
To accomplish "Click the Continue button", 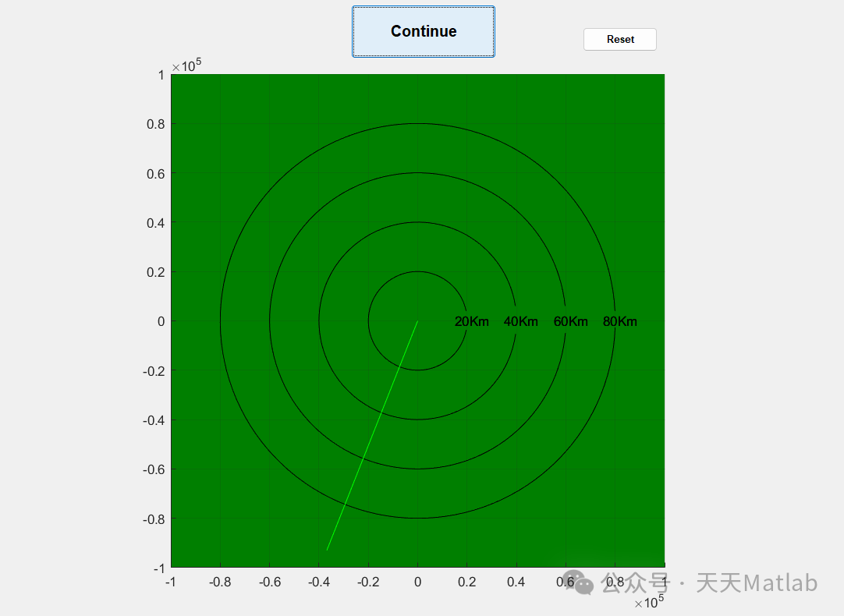I will (424, 32).
